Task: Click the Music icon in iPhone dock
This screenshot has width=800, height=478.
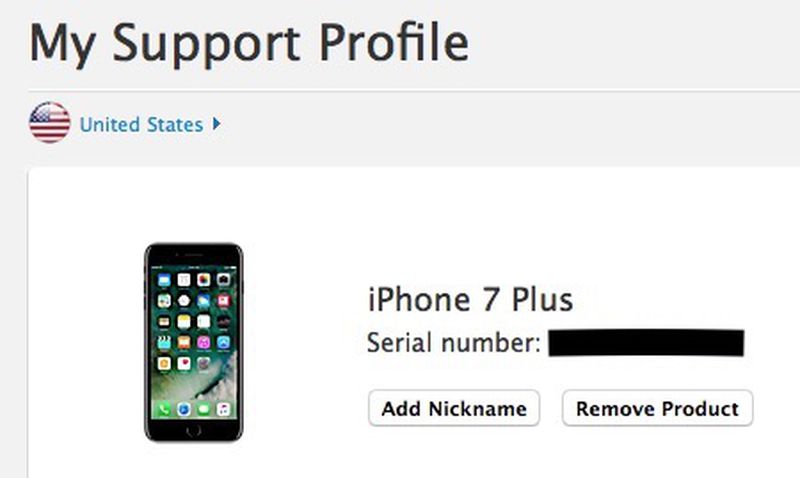Action: [x=223, y=409]
